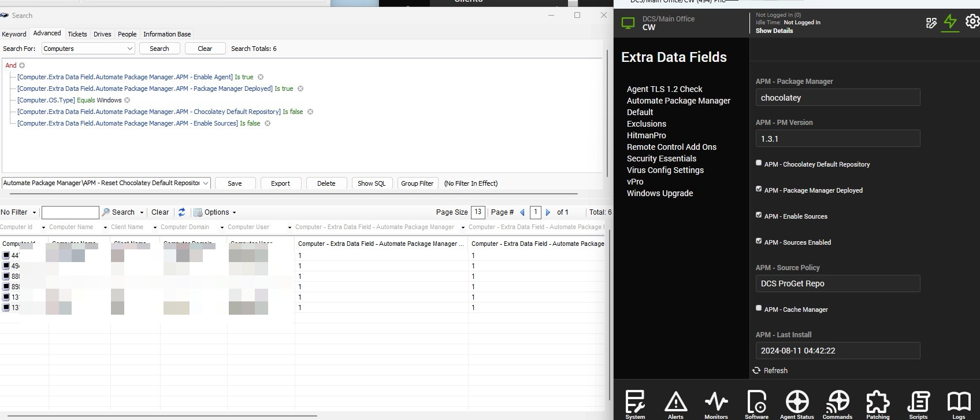Open the Alerts icon in bottom bar
Image resolution: width=980 pixels, height=420 pixels.
click(675, 403)
